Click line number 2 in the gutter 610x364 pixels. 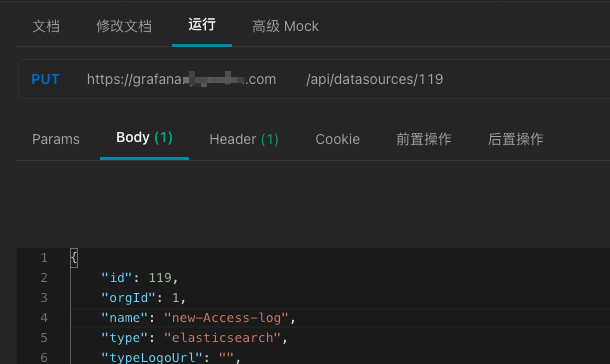pyautogui.click(x=44, y=278)
